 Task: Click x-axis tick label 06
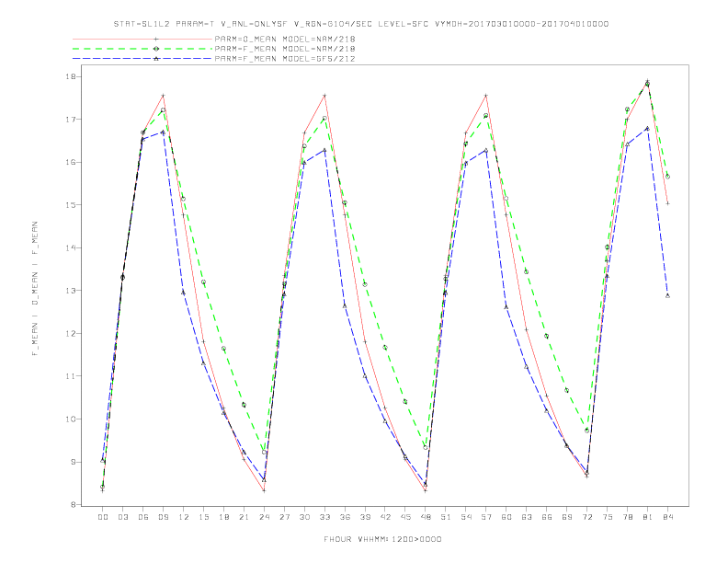click(143, 517)
